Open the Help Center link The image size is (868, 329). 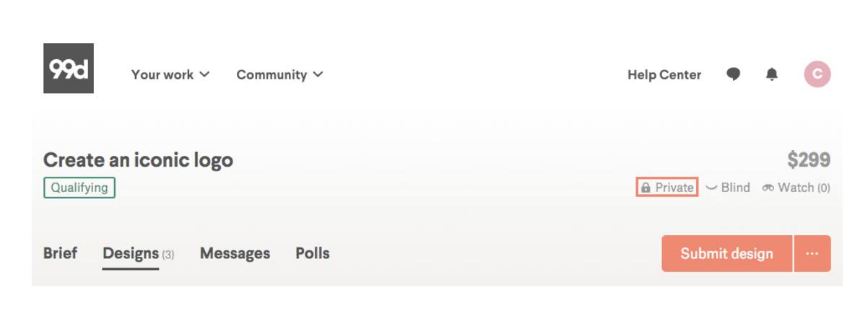pos(664,74)
